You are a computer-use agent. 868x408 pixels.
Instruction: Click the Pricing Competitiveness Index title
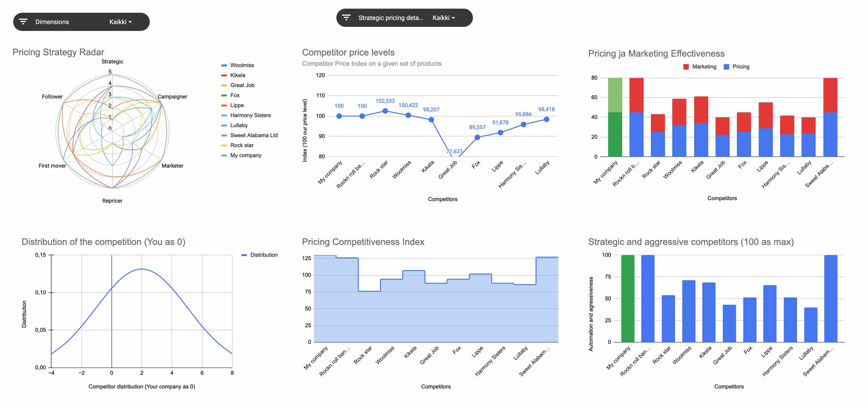tap(363, 242)
